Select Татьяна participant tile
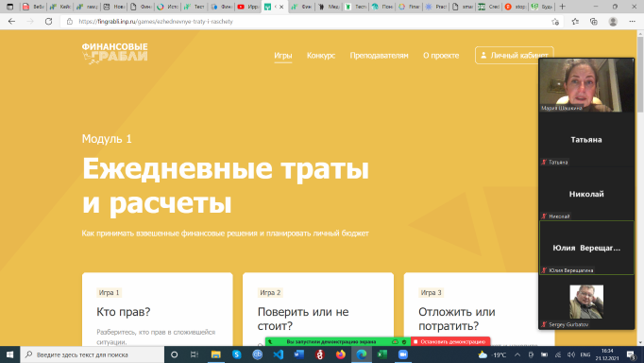644x363 pixels. click(586, 139)
